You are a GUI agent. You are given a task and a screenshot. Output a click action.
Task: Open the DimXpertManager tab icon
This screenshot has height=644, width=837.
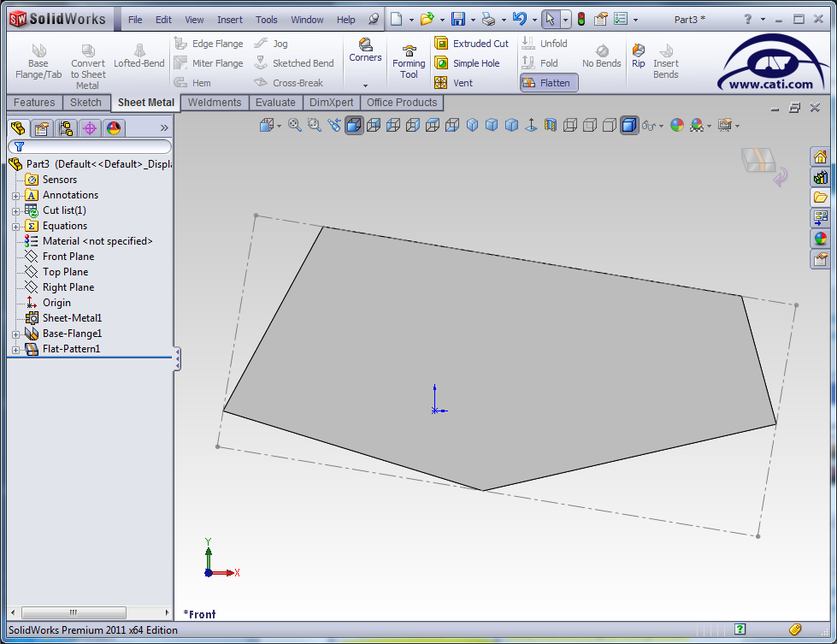click(x=90, y=128)
